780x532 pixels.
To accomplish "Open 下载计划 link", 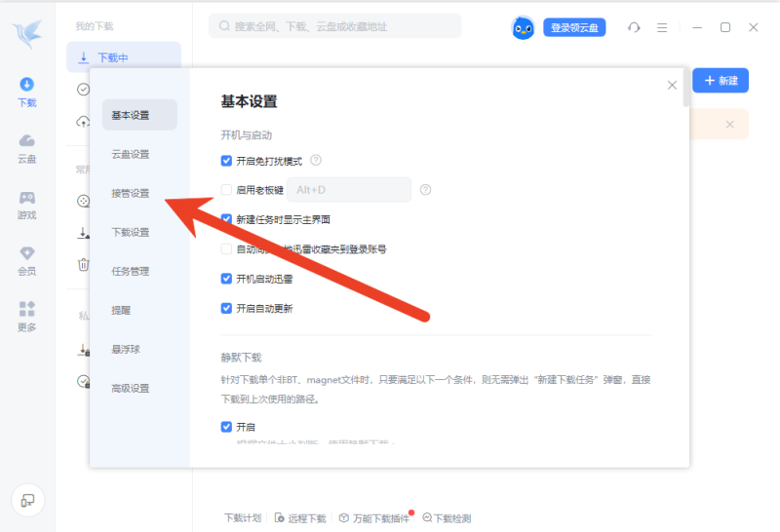I will tap(242, 518).
